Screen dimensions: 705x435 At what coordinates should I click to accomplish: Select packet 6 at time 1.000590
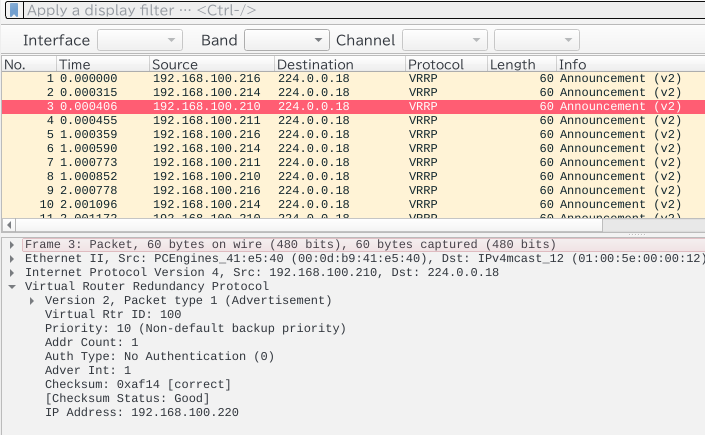point(353,148)
